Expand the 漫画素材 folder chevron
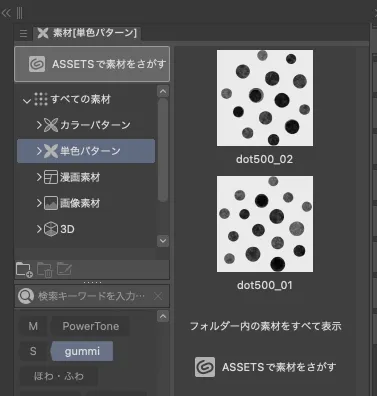 click(39, 177)
